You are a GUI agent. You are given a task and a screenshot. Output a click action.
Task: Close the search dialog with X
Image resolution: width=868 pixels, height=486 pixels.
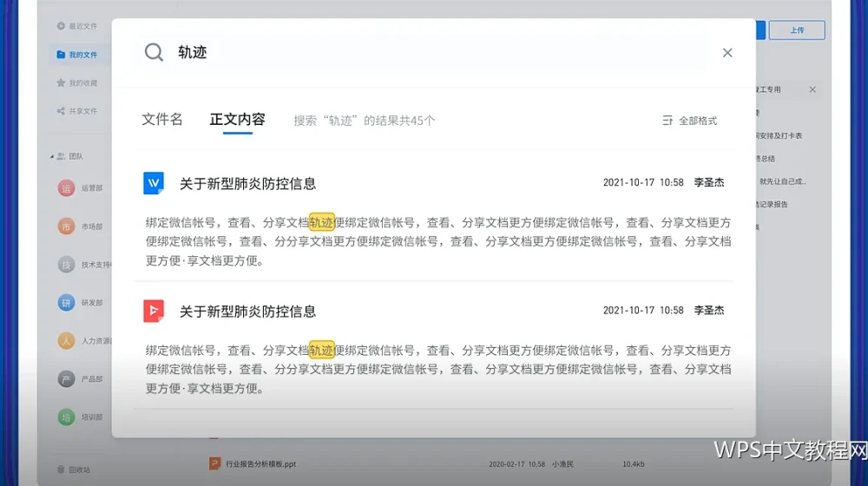tap(727, 53)
